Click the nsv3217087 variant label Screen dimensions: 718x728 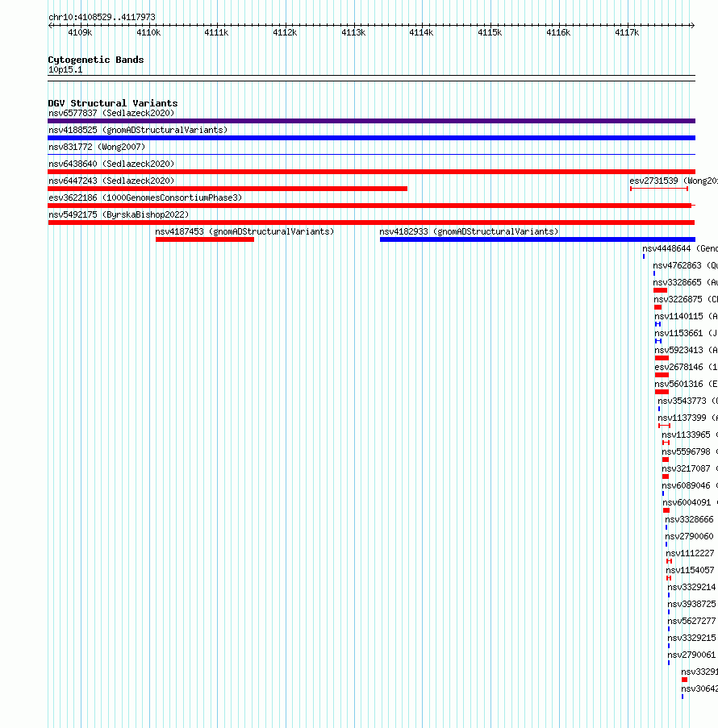point(690,469)
